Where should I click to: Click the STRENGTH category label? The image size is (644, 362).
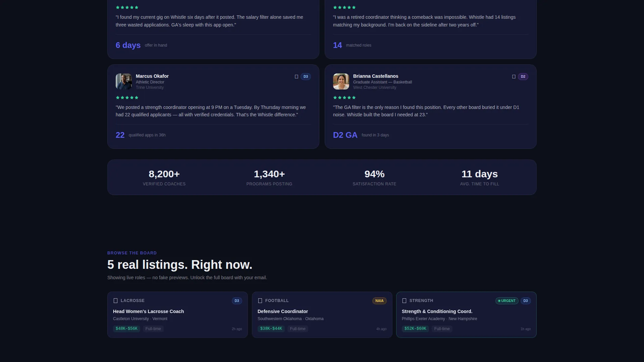point(421,301)
